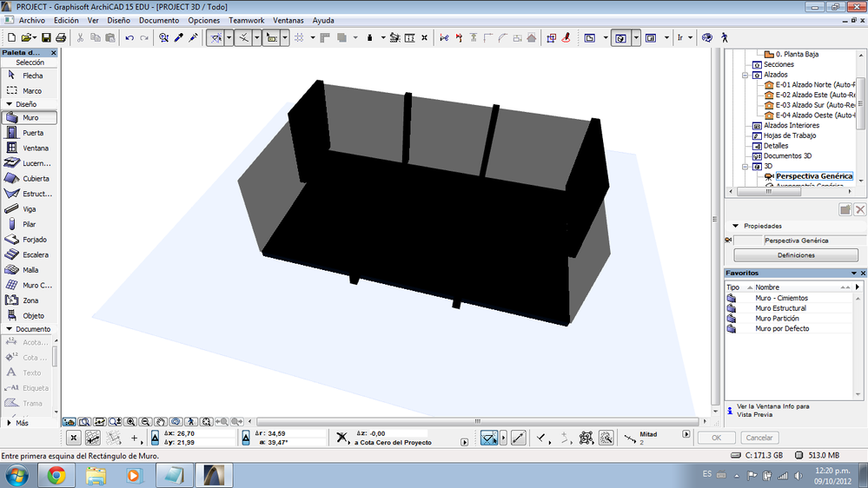Viewport: 868px width, 488px height.
Task: Click the eyedropper pick-up parameters icon
Action: pos(178,37)
